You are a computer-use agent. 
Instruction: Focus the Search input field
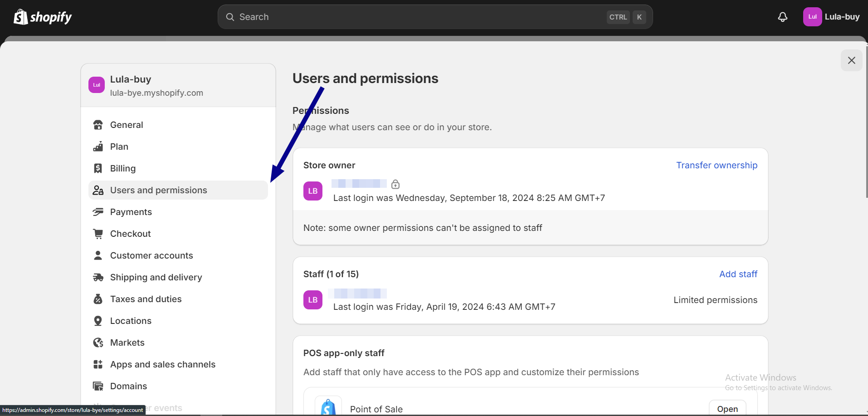[x=435, y=17]
